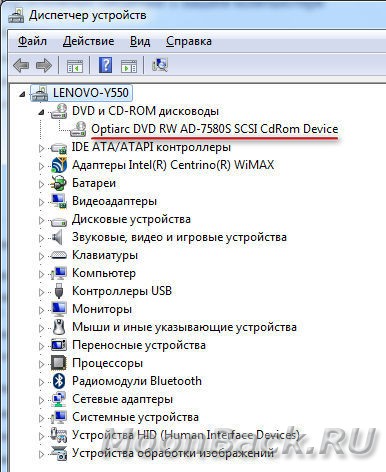Expand Компьютер category arrow
This screenshot has width=386, height=472.
pos(41,274)
